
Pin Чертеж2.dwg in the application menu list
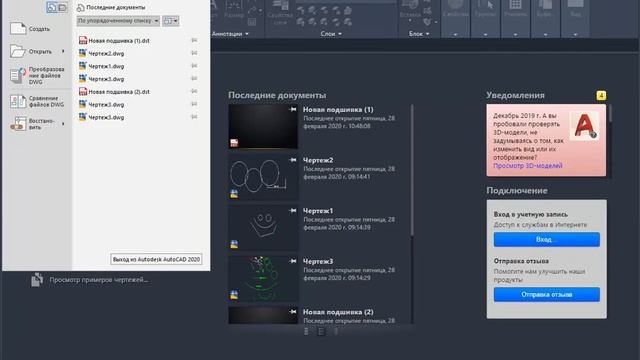(x=194, y=53)
